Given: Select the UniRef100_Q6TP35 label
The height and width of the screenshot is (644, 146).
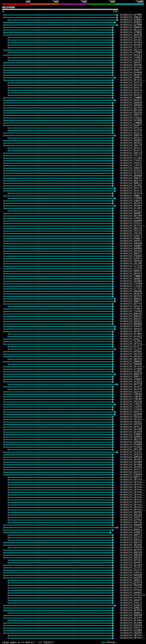Looking at the screenshot, I should (x=131, y=384).
